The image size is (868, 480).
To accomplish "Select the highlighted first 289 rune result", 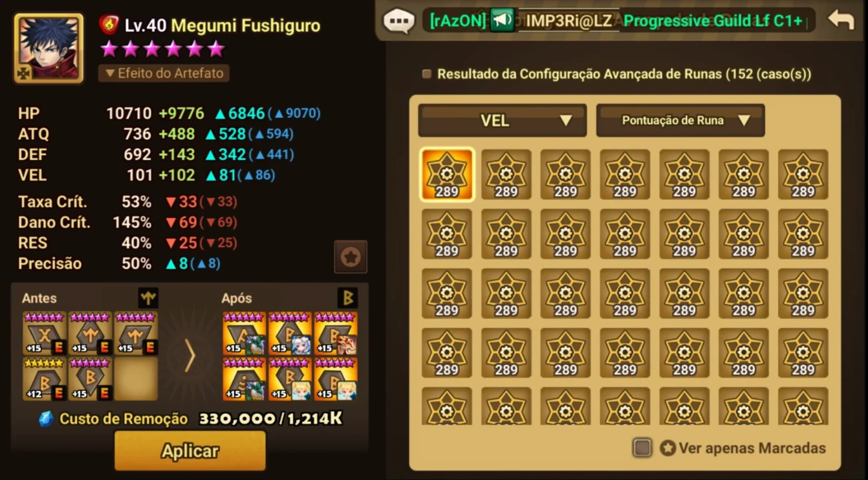I will click(447, 175).
